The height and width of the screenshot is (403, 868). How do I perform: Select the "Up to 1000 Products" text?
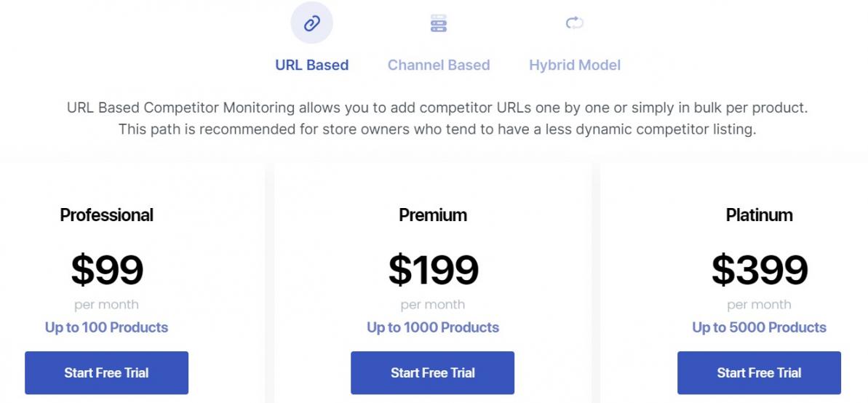(x=433, y=327)
